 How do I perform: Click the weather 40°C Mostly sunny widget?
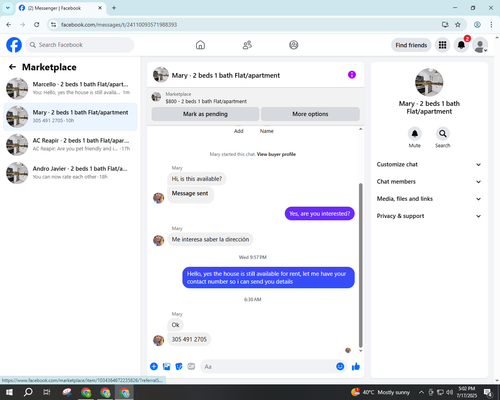(x=380, y=392)
